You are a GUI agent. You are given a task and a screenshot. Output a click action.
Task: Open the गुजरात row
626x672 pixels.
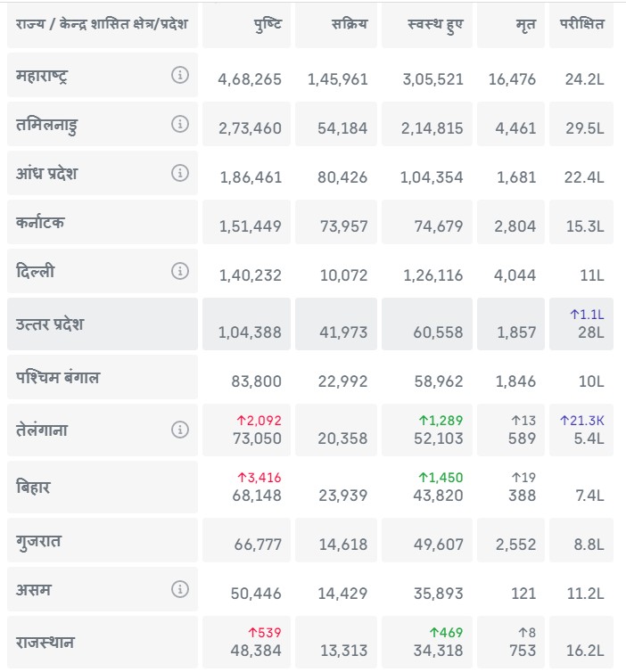[38, 541]
